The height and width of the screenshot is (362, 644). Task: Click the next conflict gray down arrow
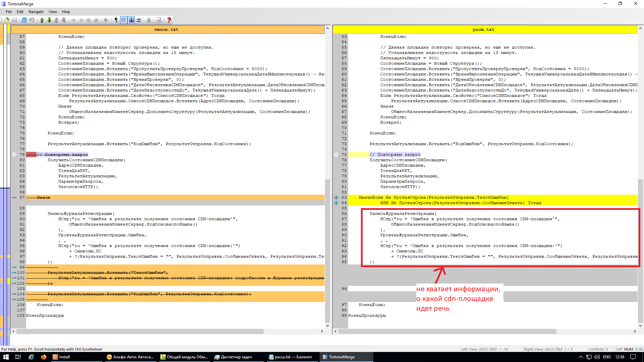pyautogui.click(x=64, y=20)
